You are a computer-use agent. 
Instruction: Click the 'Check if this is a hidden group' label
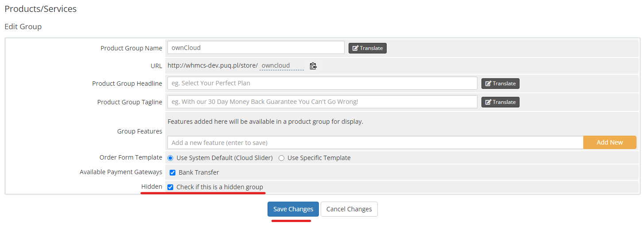click(220, 187)
